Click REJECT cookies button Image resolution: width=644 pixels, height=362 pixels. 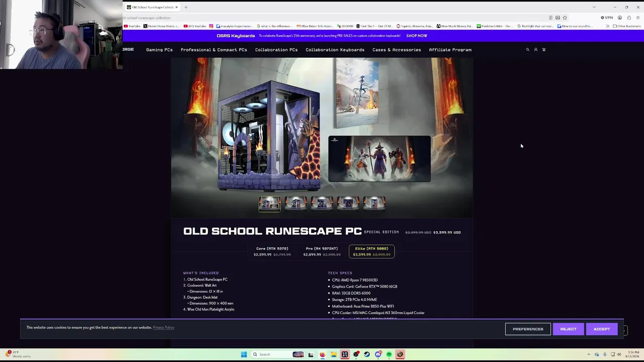[569, 329]
